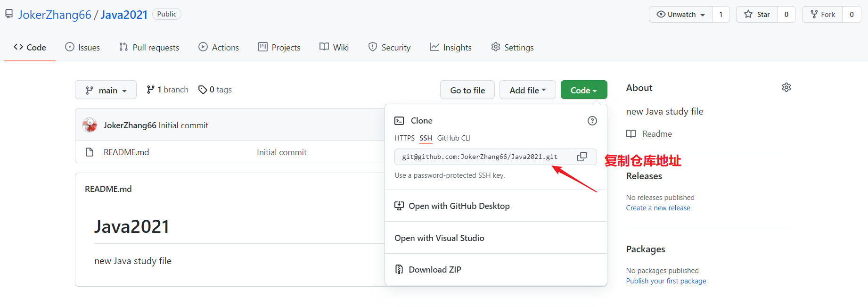This screenshot has height=307, width=868.
Task: Open the Add file dropdown
Action: point(527,90)
